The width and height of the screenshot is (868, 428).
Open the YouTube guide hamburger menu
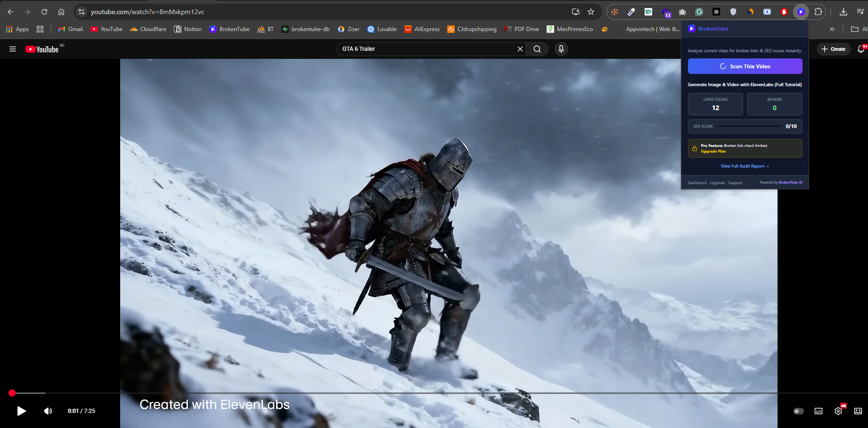[12, 48]
